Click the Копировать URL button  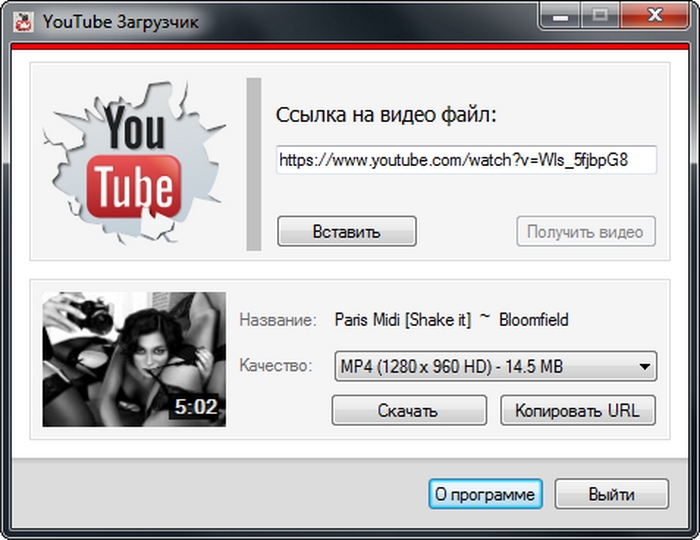(584, 410)
